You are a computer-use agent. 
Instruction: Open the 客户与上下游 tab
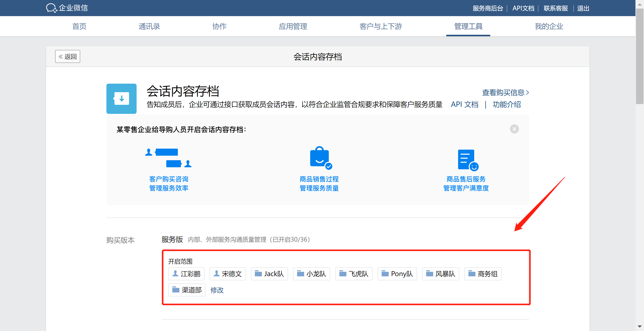pos(381,26)
